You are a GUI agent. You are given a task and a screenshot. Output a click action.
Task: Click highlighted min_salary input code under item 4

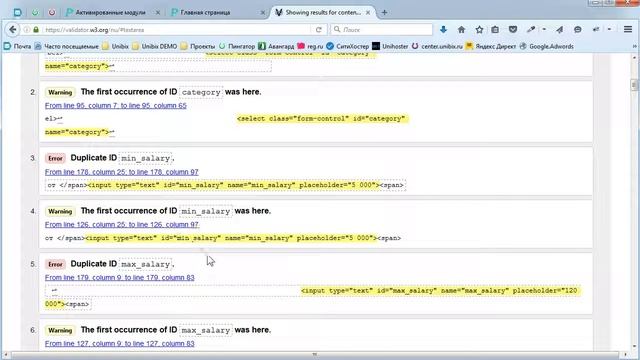tap(231, 238)
